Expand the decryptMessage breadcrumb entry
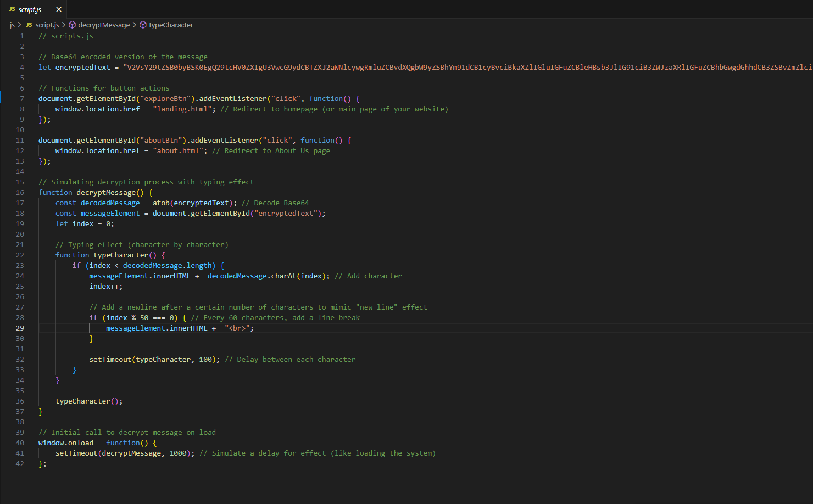Image resolution: width=813 pixels, height=504 pixels. [103, 25]
